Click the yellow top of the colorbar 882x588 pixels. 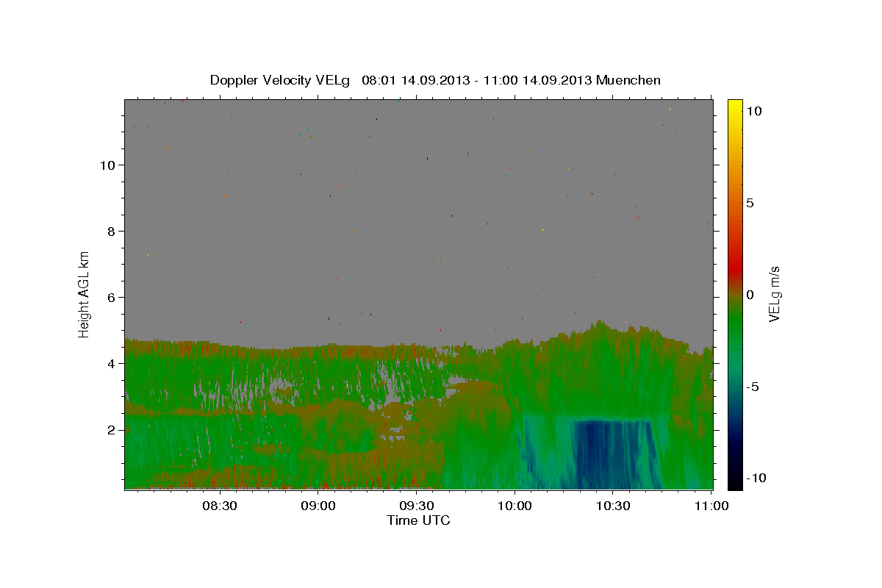tap(735, 107)
